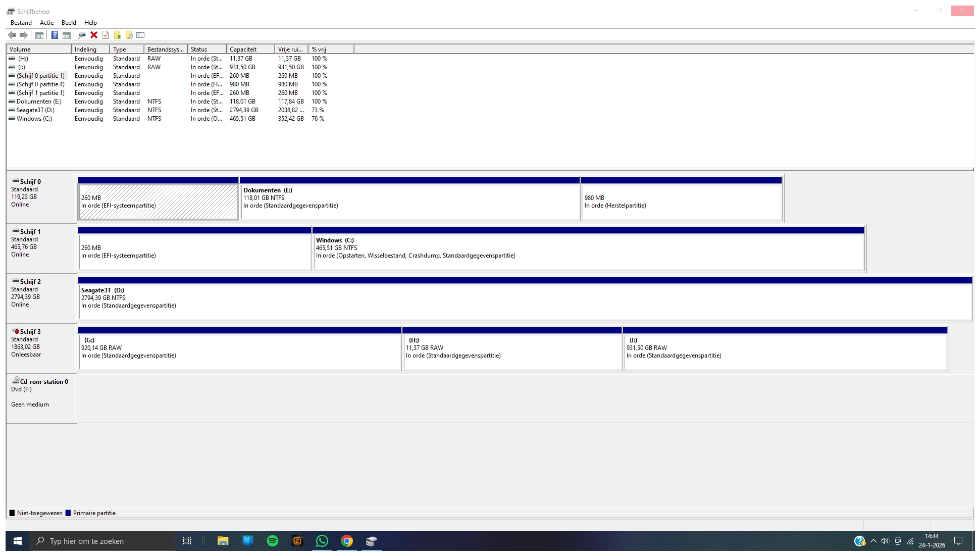Select the (H:) 11,37 GB RAW partition
The height and width of the screenshot is (556, 980).
[x=512, y=348]
